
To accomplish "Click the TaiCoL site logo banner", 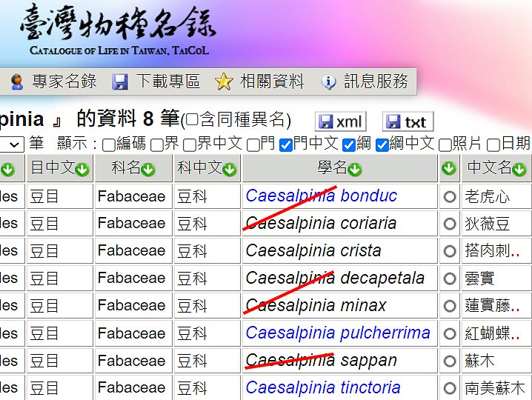I will 119,31.
